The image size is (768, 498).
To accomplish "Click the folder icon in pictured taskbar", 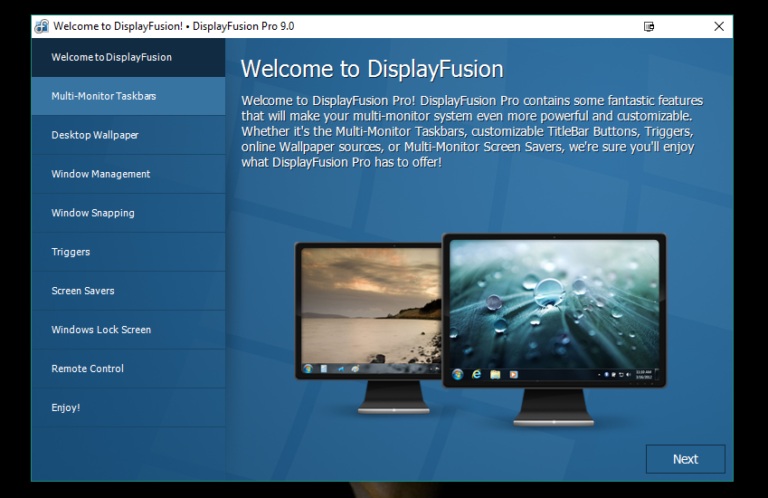I will coord(495,375).
